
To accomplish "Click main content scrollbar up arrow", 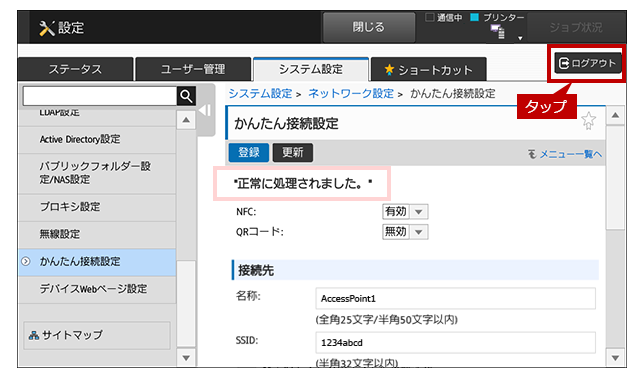I will click(x=615, y=116).
